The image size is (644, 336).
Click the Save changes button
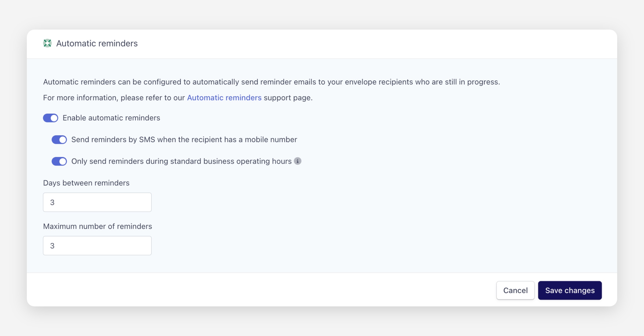(570, 290)
